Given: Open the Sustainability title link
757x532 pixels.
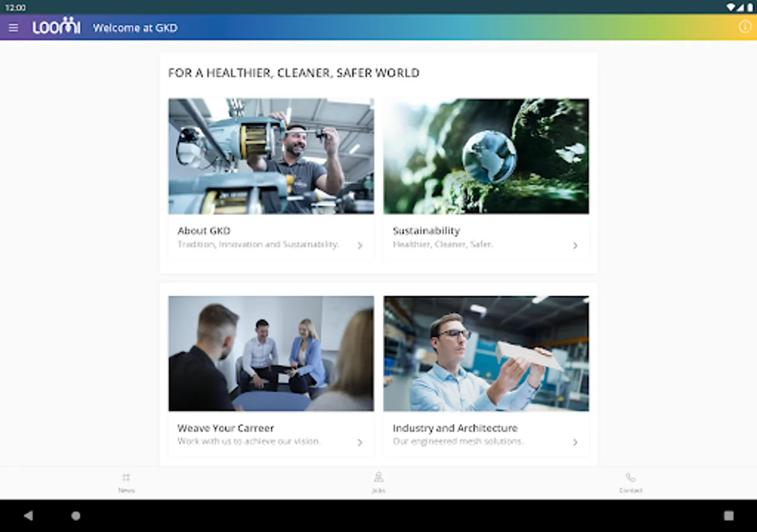Looking at the screenshot, I should coord(426,231).
